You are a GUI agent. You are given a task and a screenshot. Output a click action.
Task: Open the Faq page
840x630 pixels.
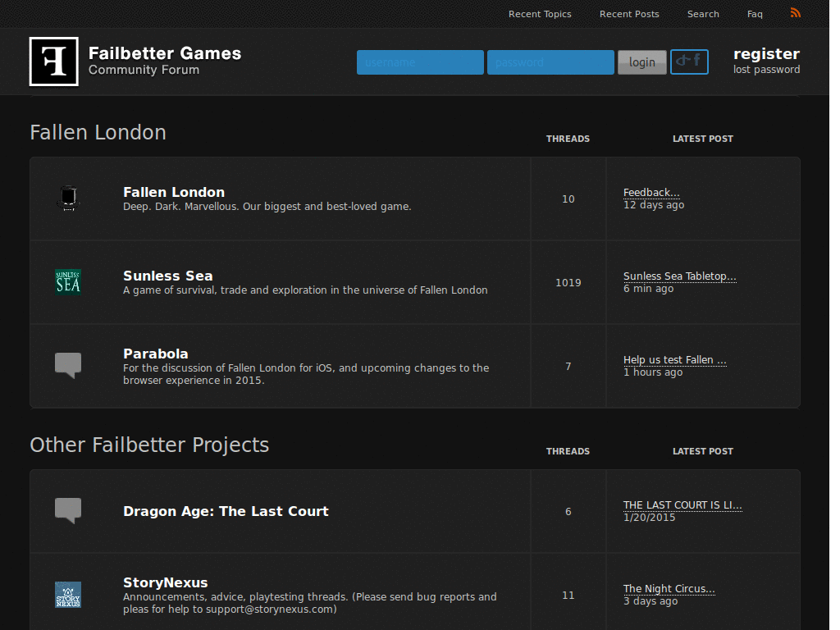point(754,13)
